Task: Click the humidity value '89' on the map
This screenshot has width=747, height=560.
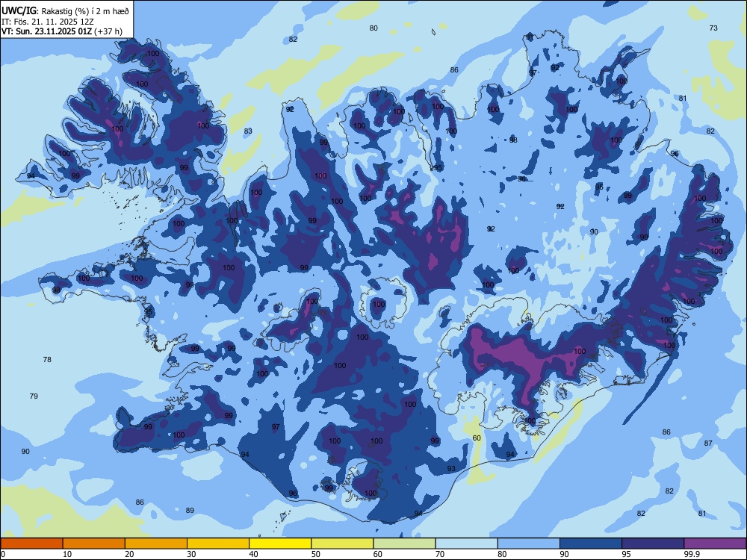Action: point(190,510)
